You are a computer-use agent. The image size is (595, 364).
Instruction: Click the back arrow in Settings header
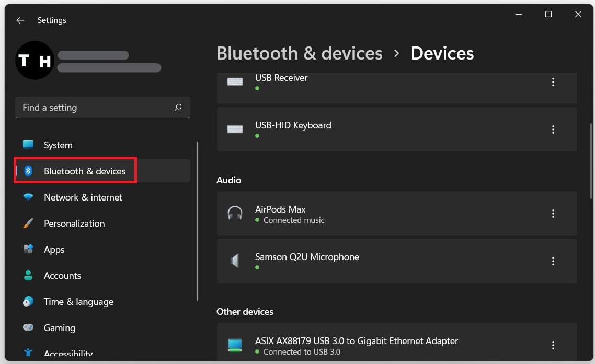coord(20,20)
